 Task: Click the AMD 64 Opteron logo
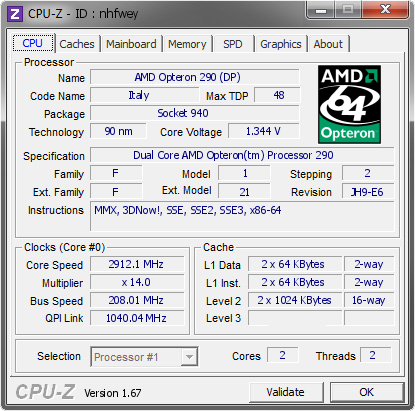pos(349,104)
